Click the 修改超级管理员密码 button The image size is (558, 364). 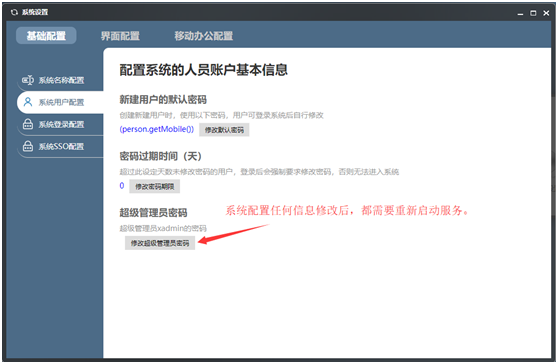point(160,243)
